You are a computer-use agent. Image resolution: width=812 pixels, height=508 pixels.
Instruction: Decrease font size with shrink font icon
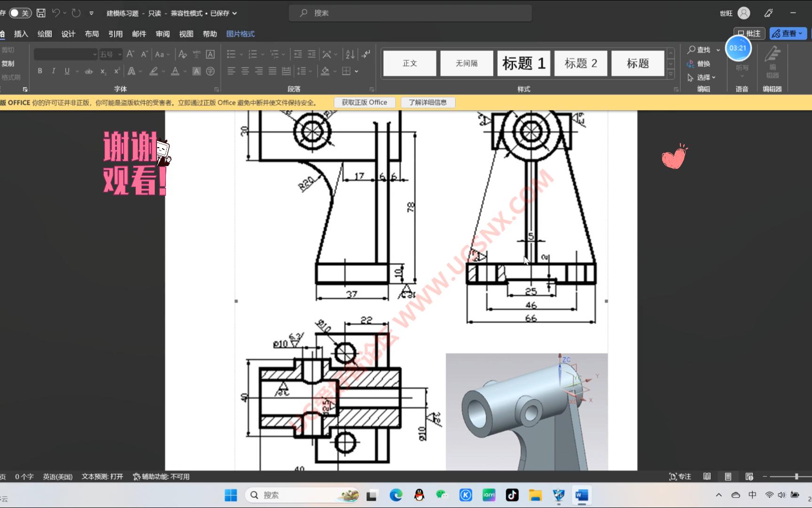point(145,54)
